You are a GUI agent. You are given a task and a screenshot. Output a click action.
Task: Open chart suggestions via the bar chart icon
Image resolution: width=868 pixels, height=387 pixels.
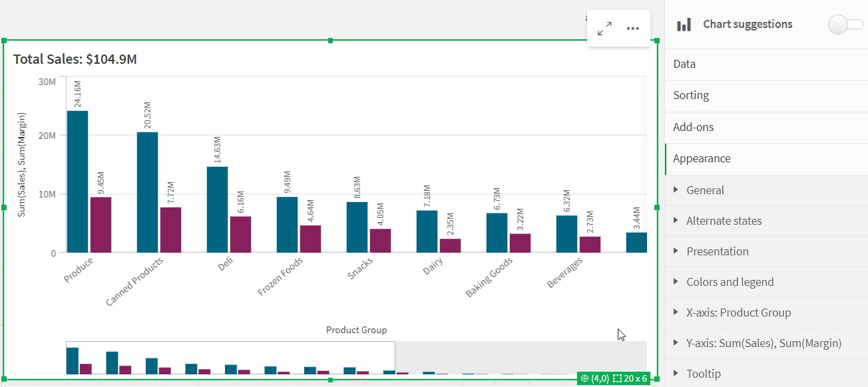[684, 24]
